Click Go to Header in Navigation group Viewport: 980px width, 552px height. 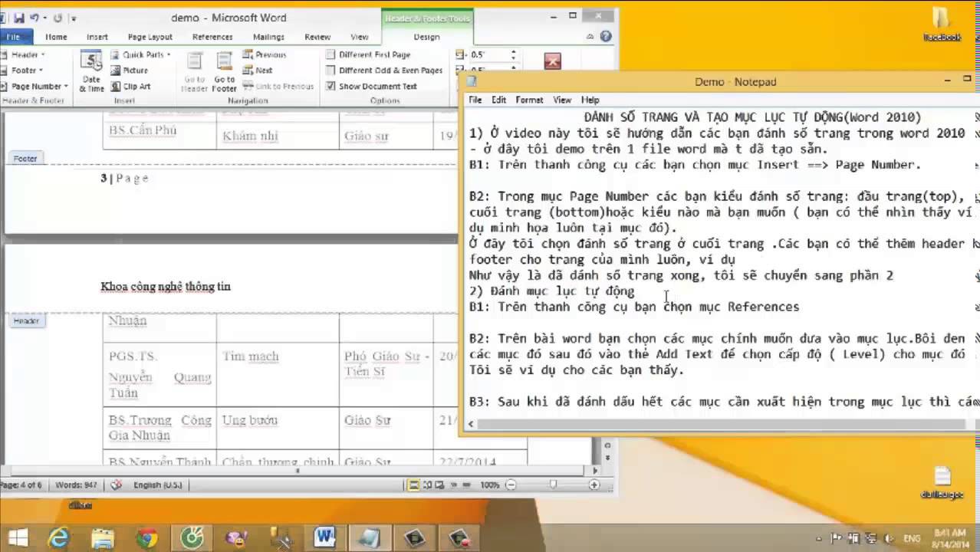pos(194,71)
